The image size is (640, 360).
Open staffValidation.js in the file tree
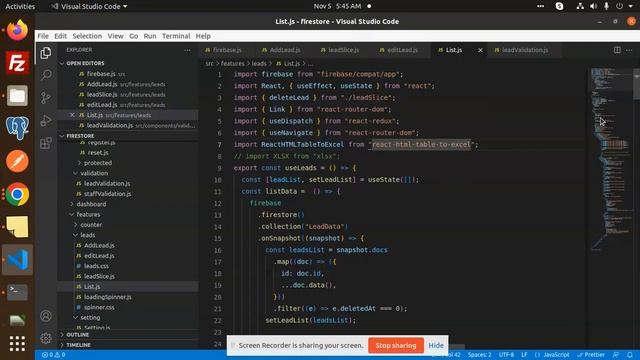click(107, 194)
